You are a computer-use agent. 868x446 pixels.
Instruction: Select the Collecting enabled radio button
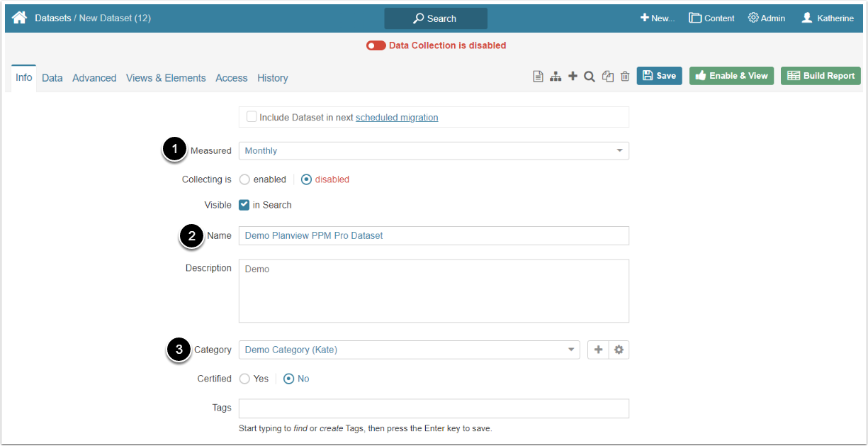point(244,179)
